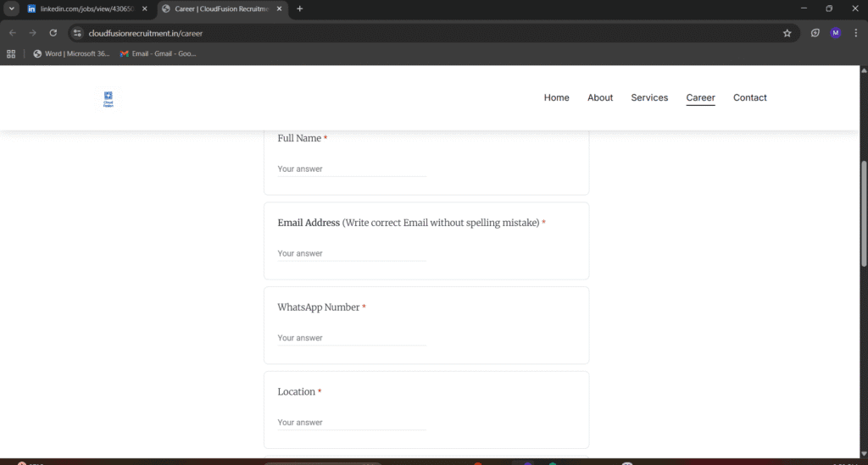Restore down the browser window
Screen dimensions: 868x465
[x=829, y=8]
